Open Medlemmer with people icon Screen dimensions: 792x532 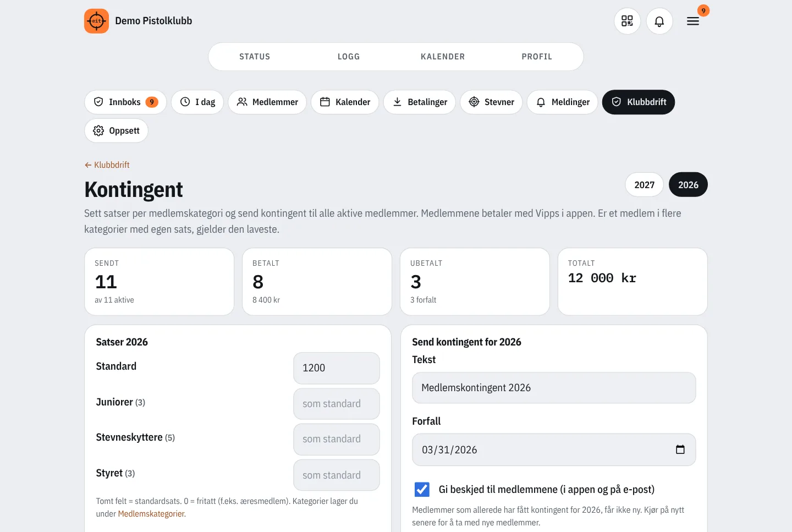pos(267,102)
